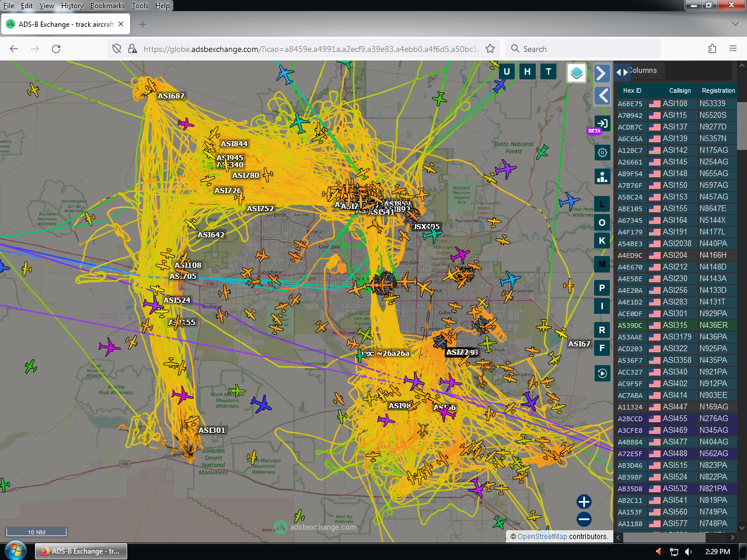Select the ASI532 N821PA table row

tap(676, 489)
